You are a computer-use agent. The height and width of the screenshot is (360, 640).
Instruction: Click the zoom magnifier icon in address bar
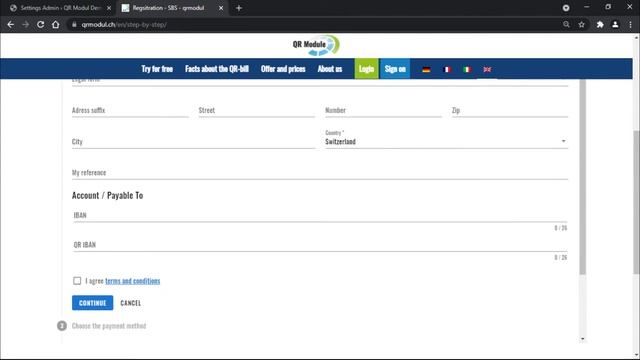coord(566,24)
